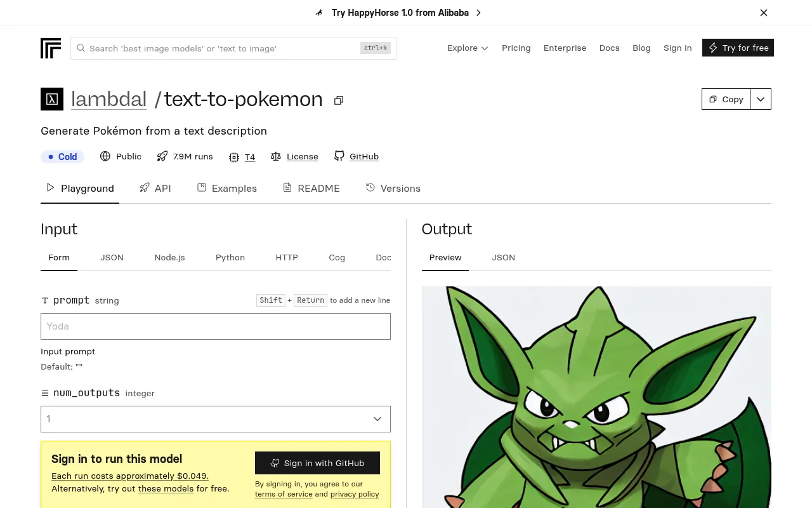Open the 'these models' link
Viewport: 812px width, 508px height.
coord(166,489)
